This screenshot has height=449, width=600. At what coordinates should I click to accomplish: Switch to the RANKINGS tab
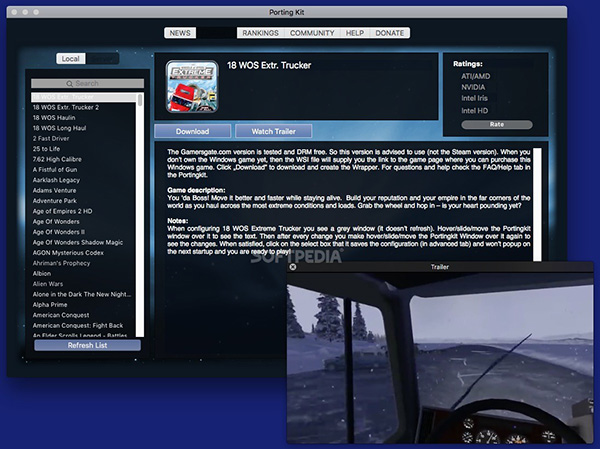(x=260, y=33)
